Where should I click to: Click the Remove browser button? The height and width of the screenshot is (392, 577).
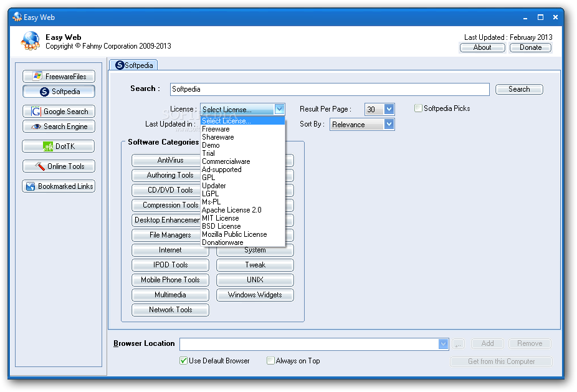(530, 344)
